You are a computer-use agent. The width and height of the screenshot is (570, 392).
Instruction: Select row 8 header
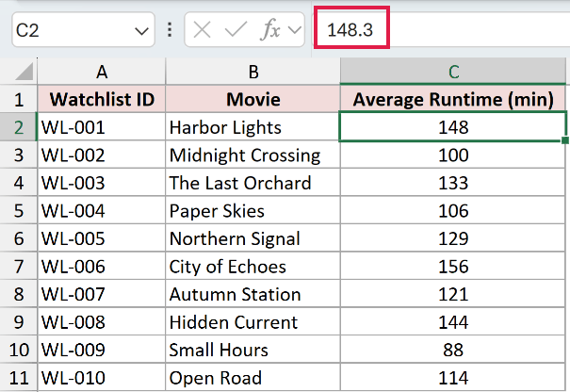(19, 294)
